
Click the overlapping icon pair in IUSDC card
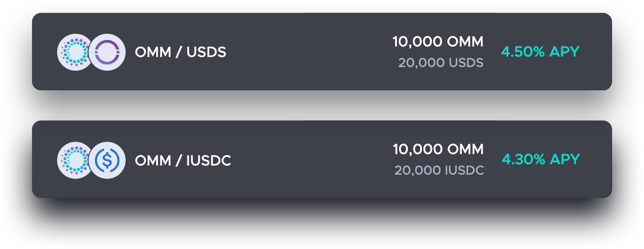[91, 160]
